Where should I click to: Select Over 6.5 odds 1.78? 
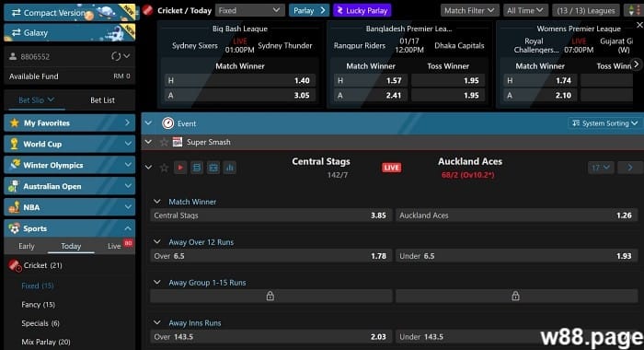click(x=271, y=256)
